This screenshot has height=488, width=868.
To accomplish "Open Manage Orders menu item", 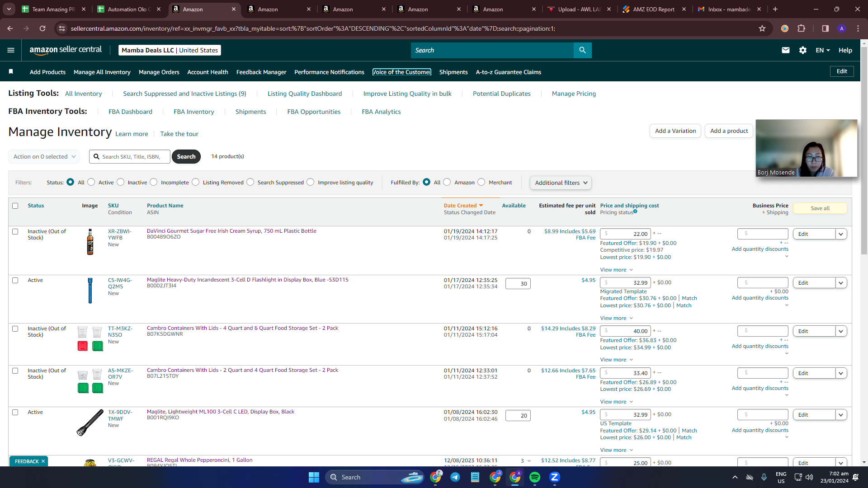I will [x=159, y=72].
